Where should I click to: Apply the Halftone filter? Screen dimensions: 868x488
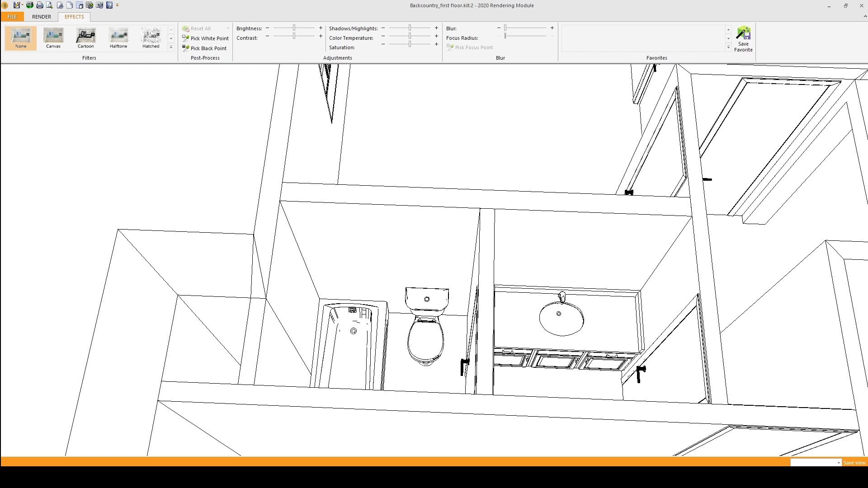tap(118, 38)
